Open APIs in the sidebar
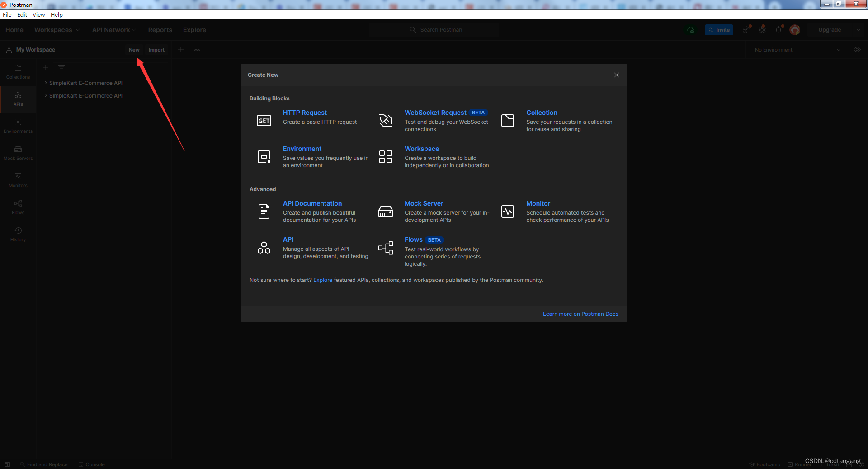This screenshot has height=469, width=868. coord(18,99)
